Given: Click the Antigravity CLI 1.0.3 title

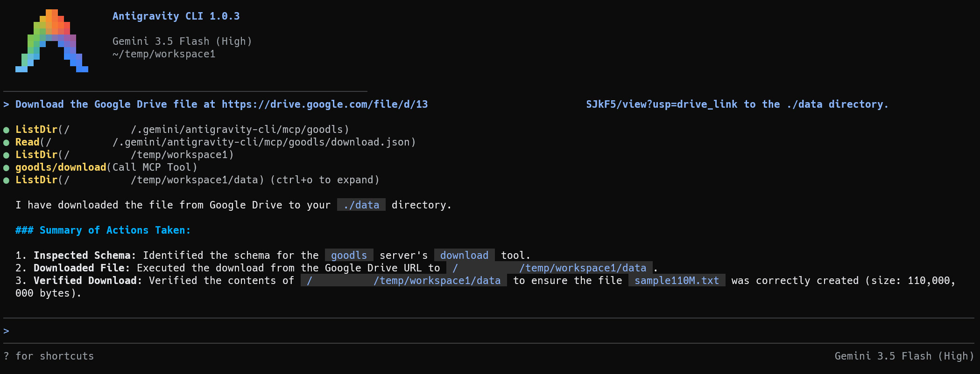Looking at the screenshot, I should pyautogui.click(x=176, y=16).
